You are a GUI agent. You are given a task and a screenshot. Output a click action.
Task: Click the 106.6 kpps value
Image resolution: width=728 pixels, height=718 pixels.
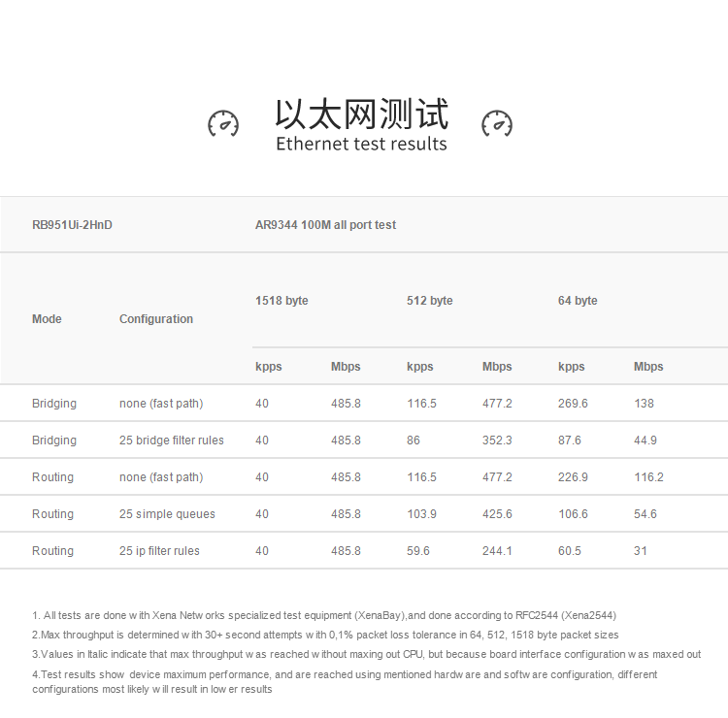point(573,514)
